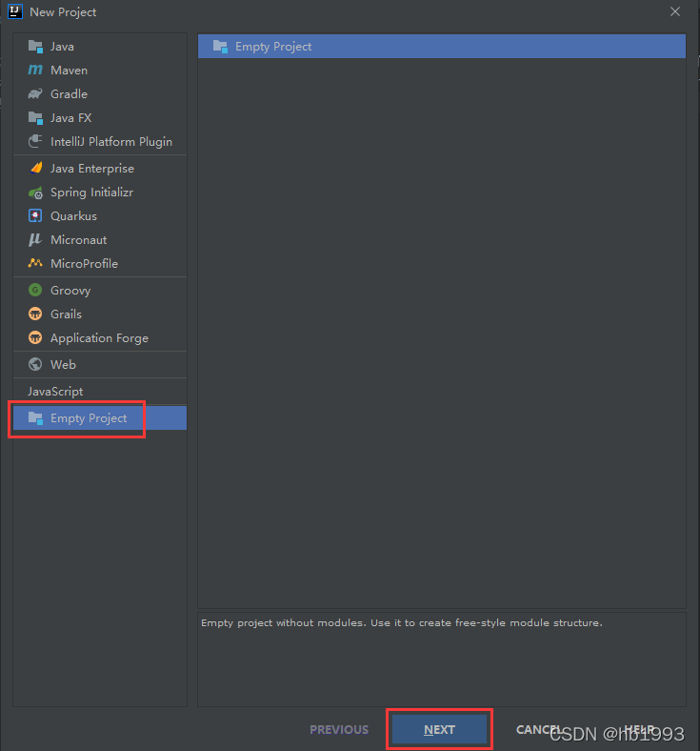Click the Application Forge icon
Image resolution: width=700 pixels, height=751 pixels.
pos(35,337)
